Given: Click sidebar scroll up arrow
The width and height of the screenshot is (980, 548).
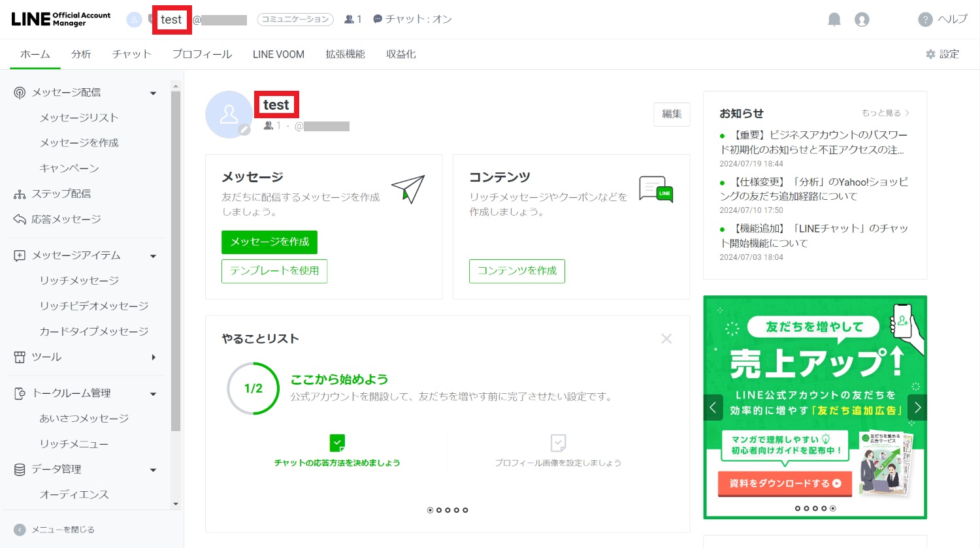Looking at the screenshot, I should coord(175,86).
